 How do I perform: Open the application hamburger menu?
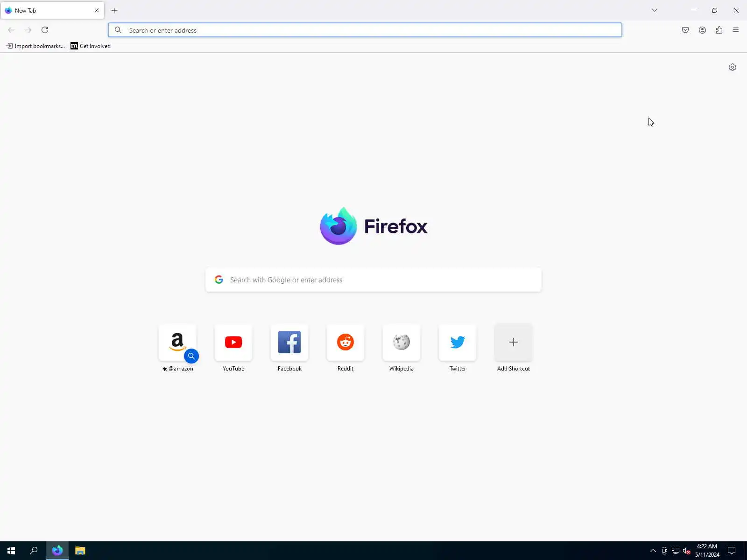tap(736, 30)
